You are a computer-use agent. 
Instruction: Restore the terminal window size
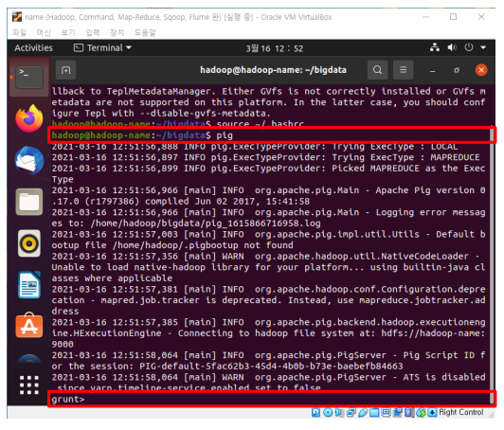click(457, 70)
